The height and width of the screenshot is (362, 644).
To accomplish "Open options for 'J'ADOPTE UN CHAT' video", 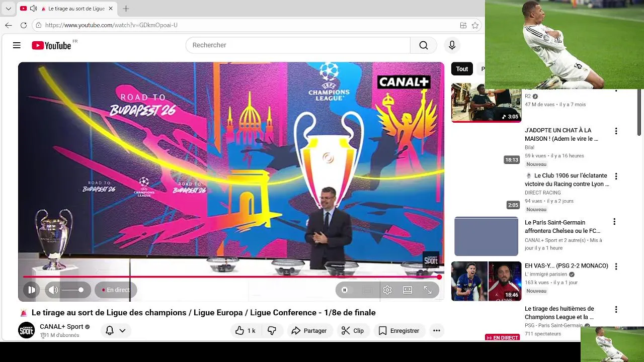I will click(616, 131).
